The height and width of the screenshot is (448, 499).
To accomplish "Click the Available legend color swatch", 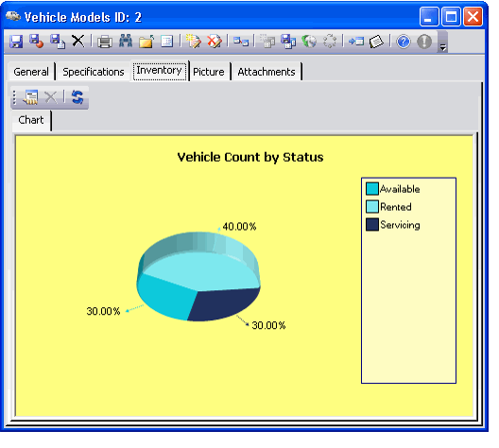I will tap(372, 188).
